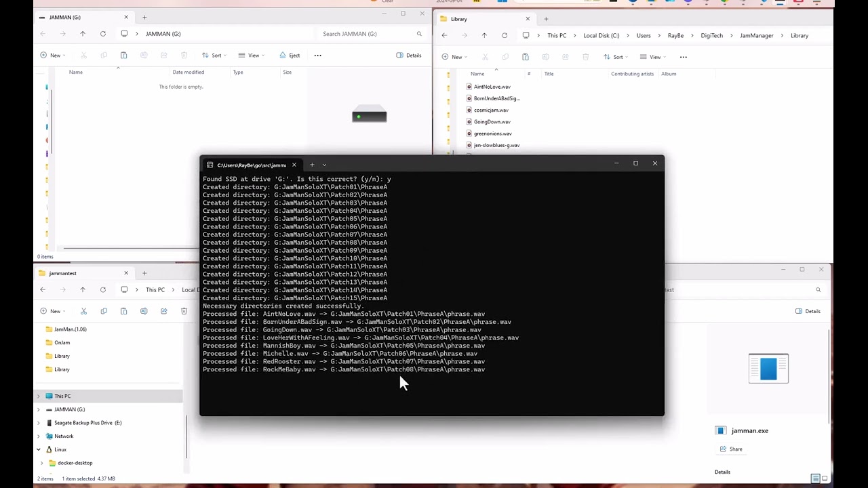Click the Up arrow in the Library window
The image size is (868, 488).
coord(484,35)
